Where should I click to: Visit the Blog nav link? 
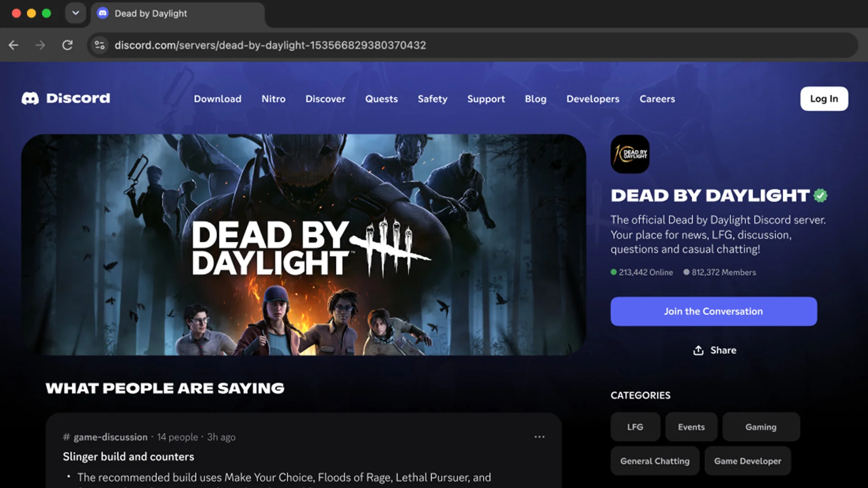536,99
